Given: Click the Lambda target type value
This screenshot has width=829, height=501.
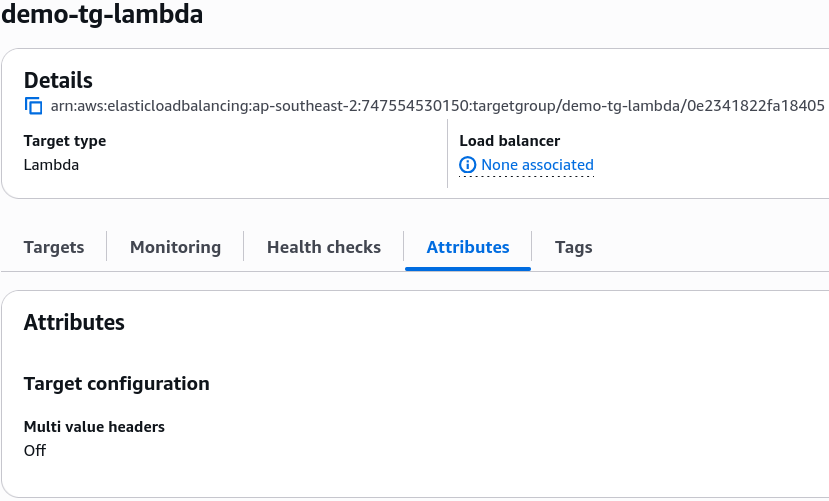Looking at the screenshot, I should coord(51,165).
